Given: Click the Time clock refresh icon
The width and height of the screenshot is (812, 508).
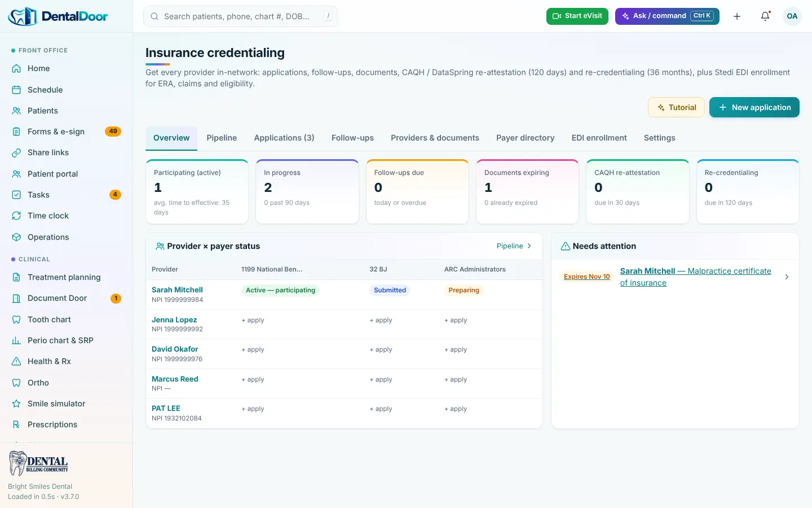Looking at the screenshot, I should tap(16, 216).
